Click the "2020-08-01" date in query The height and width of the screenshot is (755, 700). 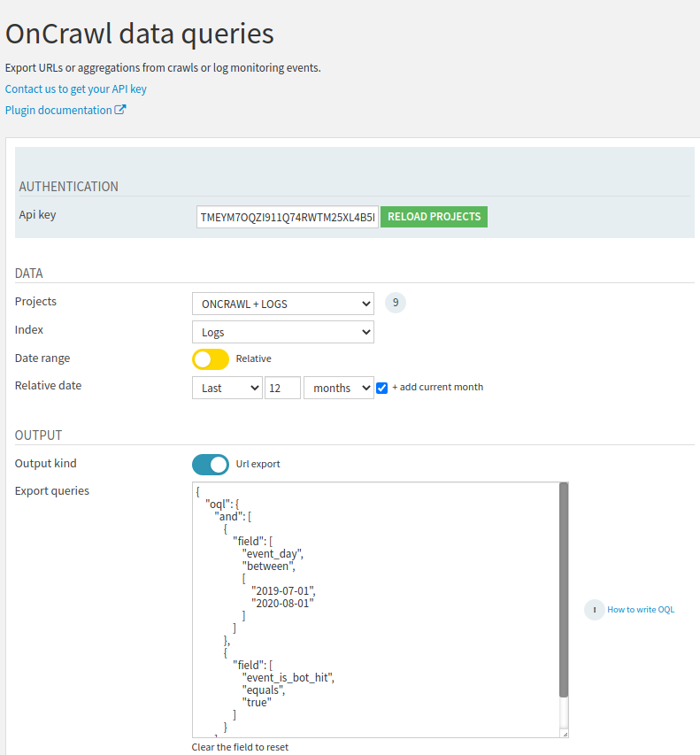[x=282, y=604]
